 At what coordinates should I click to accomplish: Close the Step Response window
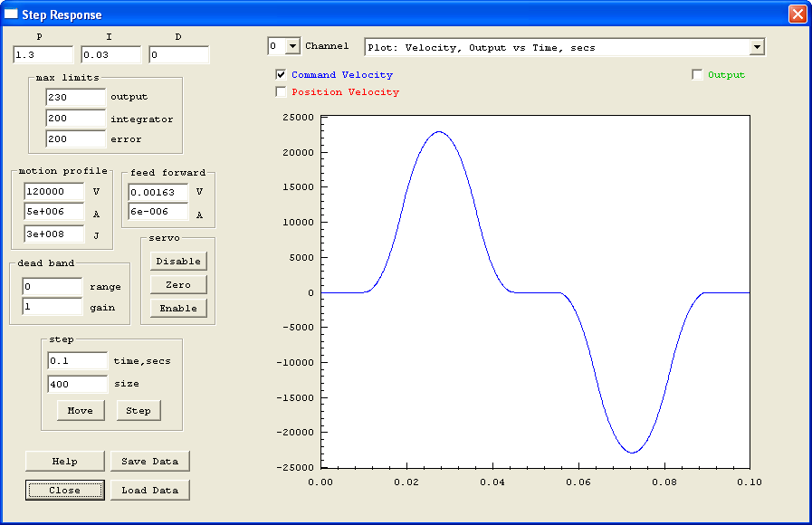797,14
